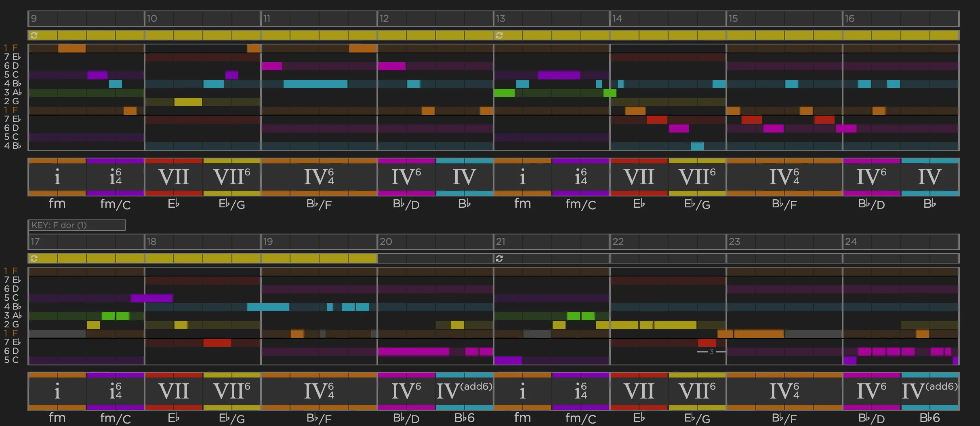Click the long magenta D note in measure 20

coord(414,352)
